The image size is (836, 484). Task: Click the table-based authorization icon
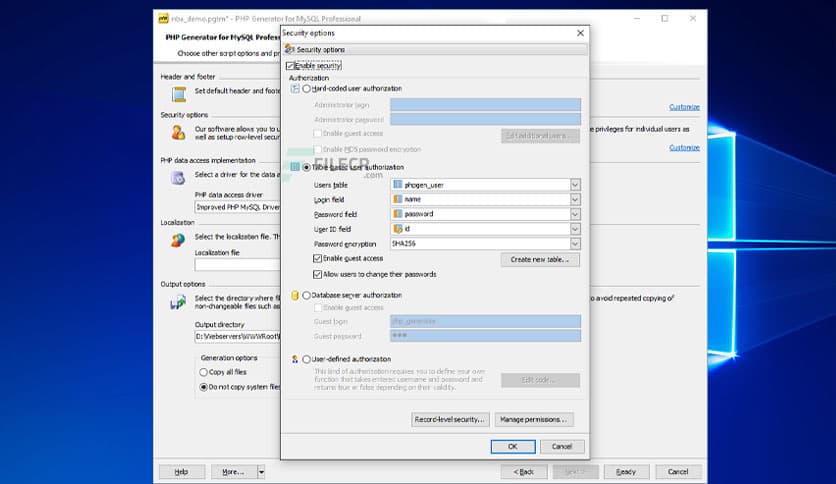tap(295, 167)
